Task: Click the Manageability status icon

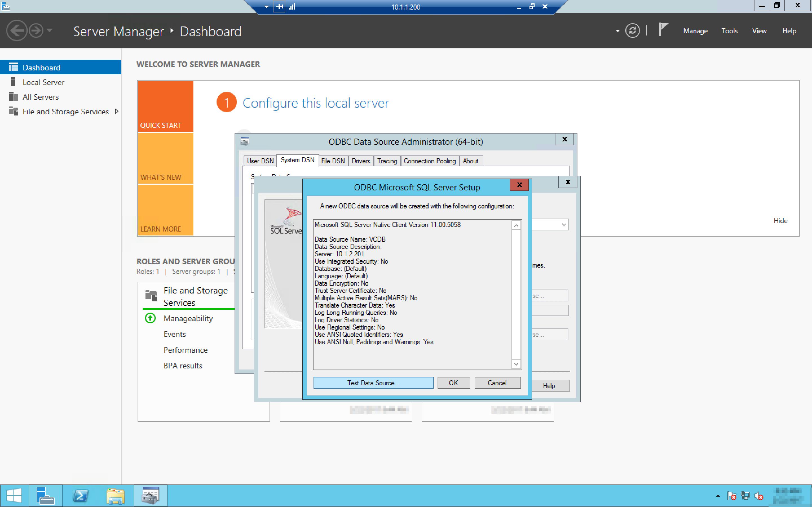Action: pyautogui.click(x=150, y=318)
